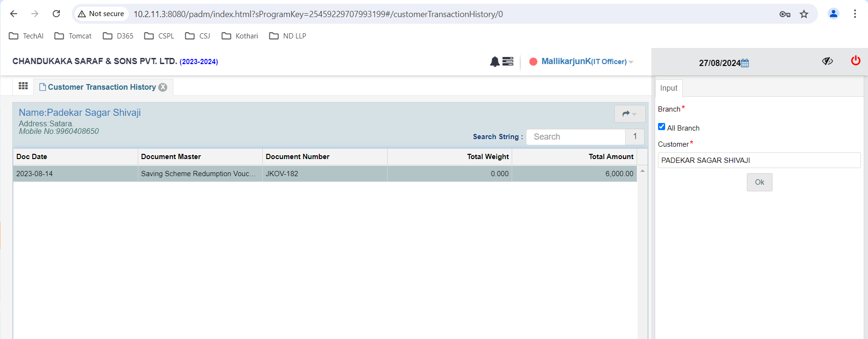The image size is (868, 339).
Task: Open the Tomcat bookmarks folder
Action: (x=73, y=36)
